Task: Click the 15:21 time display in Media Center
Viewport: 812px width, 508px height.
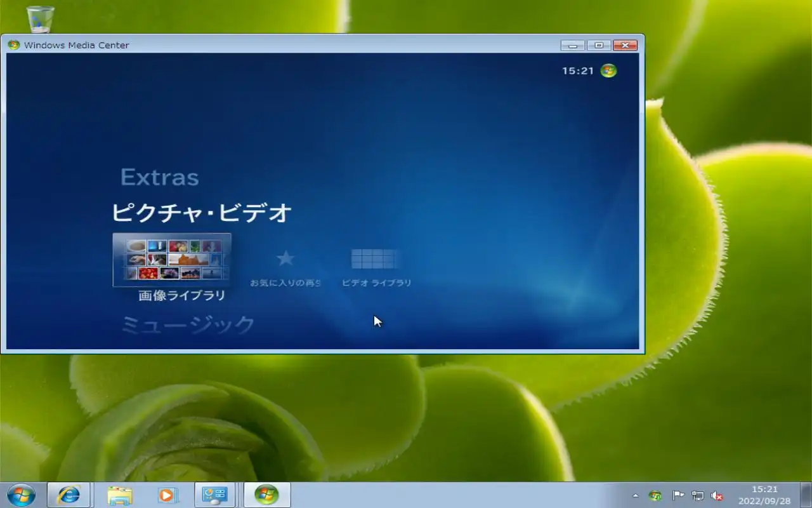Action: pos(578,70)
